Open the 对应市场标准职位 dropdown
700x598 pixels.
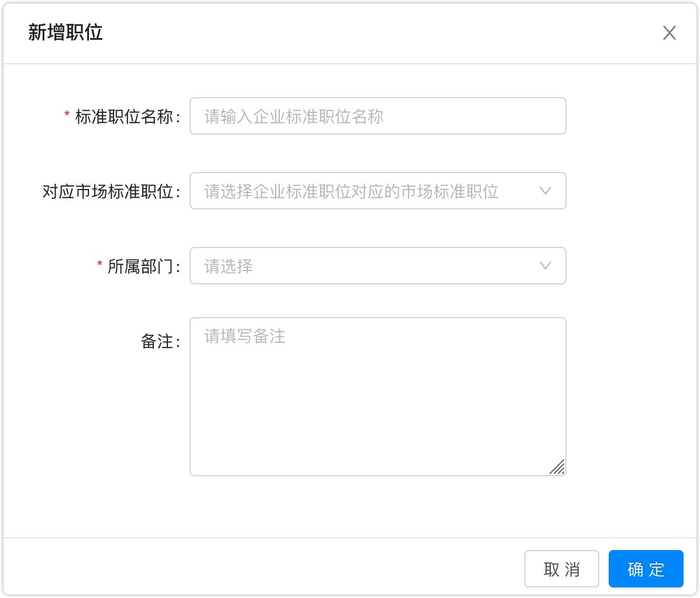[378, 191]
